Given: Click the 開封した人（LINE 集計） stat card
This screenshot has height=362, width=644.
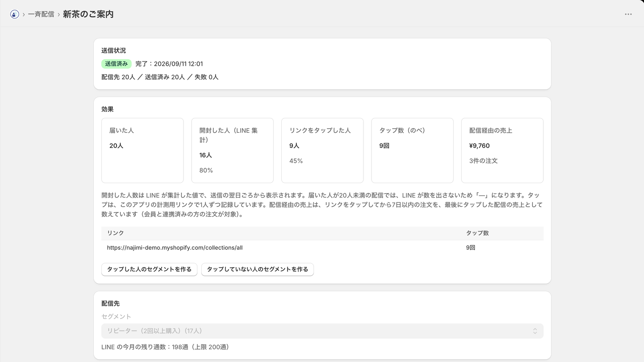Looking at the screenshot, I should [233, 150].
